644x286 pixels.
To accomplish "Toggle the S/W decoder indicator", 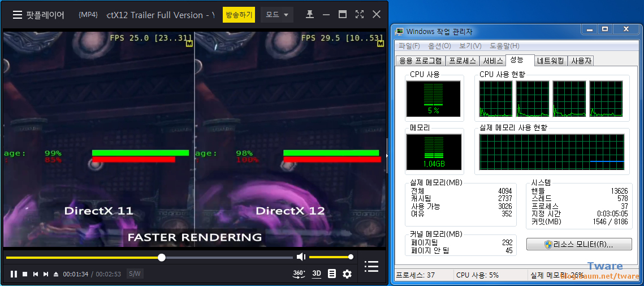I will (135, 274).
